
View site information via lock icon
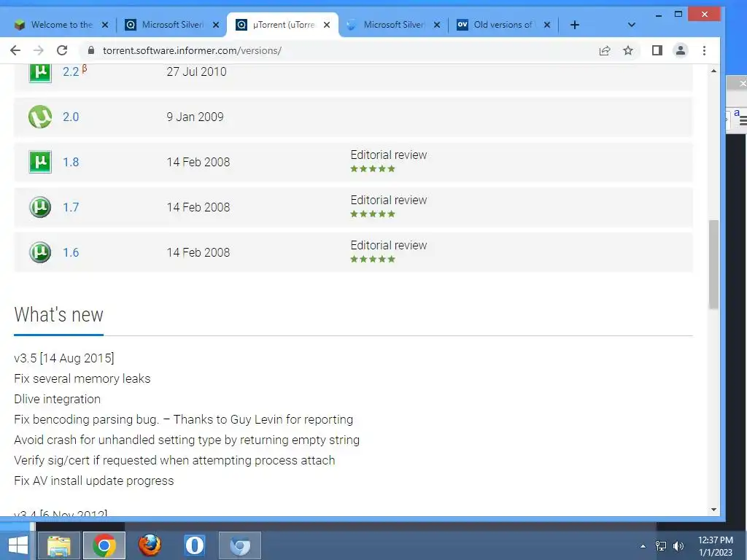[x=90, y=50]
